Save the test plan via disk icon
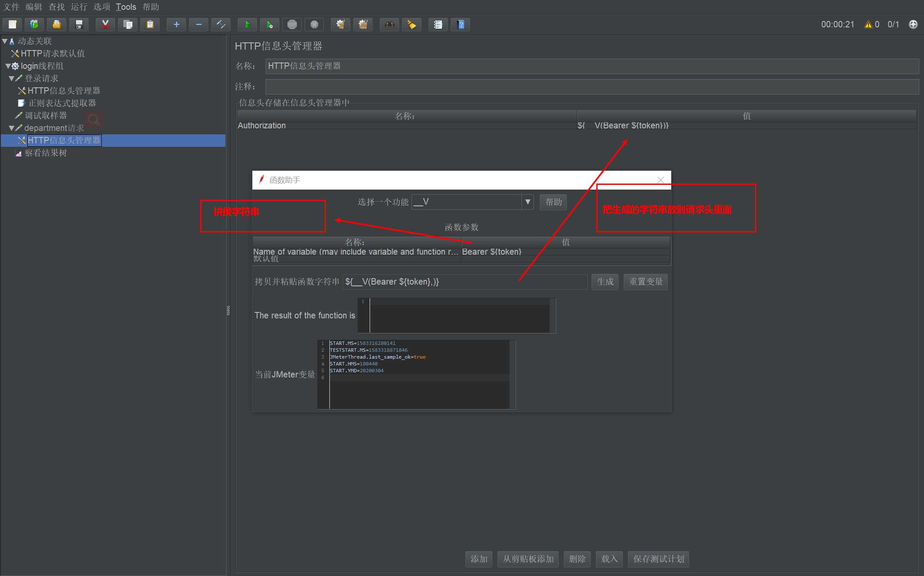The width and height of the screenshot is (924, 576). (79, 24)
